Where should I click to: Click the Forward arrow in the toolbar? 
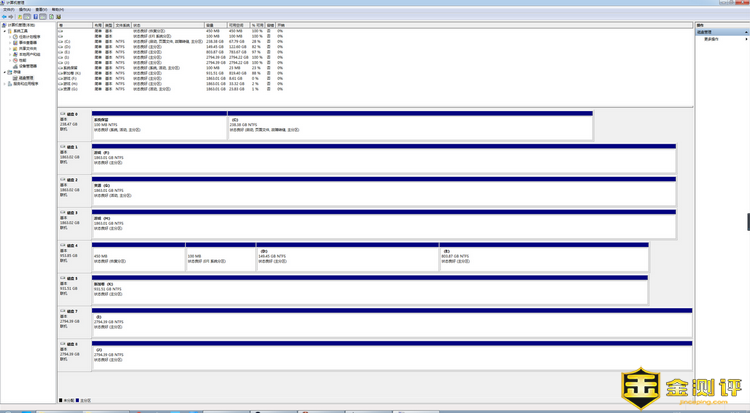tap(11, 17)
